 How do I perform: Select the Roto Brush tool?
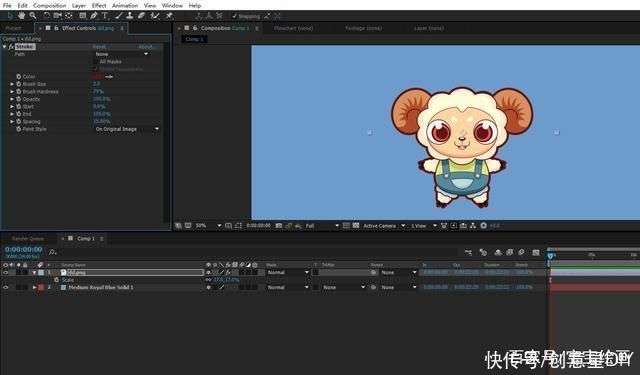[x=155, y=16]
